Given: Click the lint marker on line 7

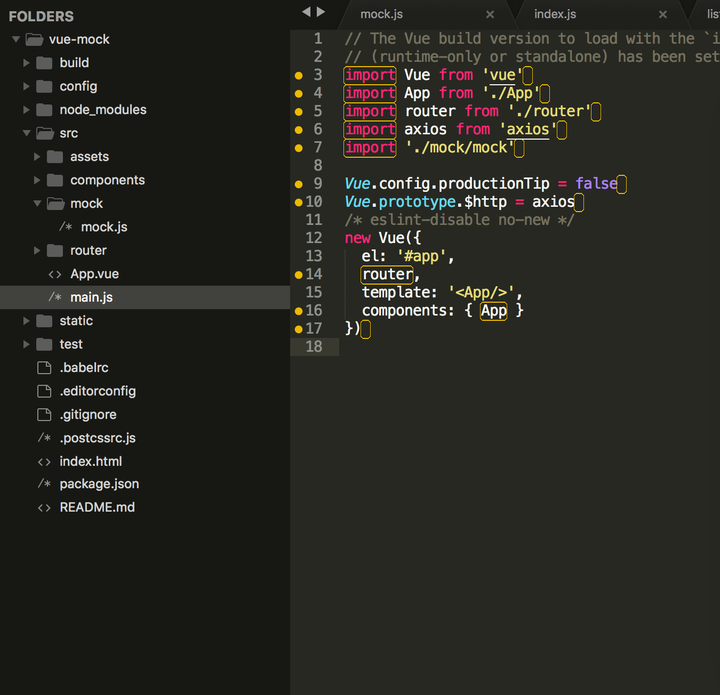Looking at the screenshot, I should click(298, 148).
